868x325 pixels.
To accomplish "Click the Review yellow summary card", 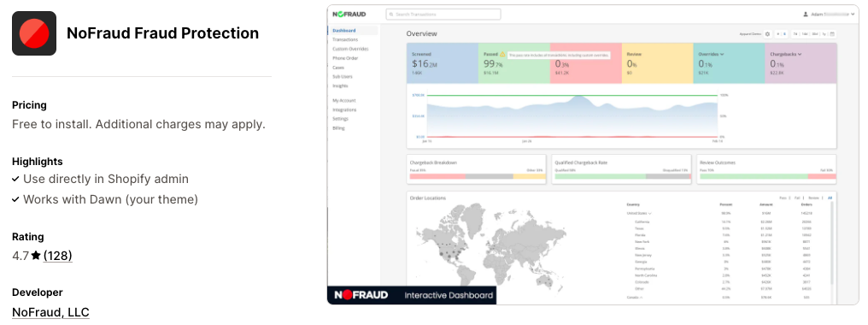I will click(658, 63).
